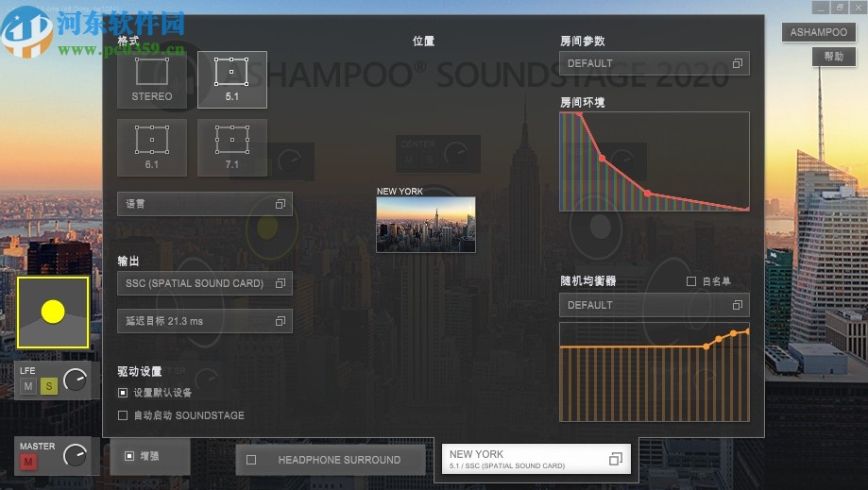Click the yellow listener position pad
868x490 pixels.
click(x=53, y=313)
